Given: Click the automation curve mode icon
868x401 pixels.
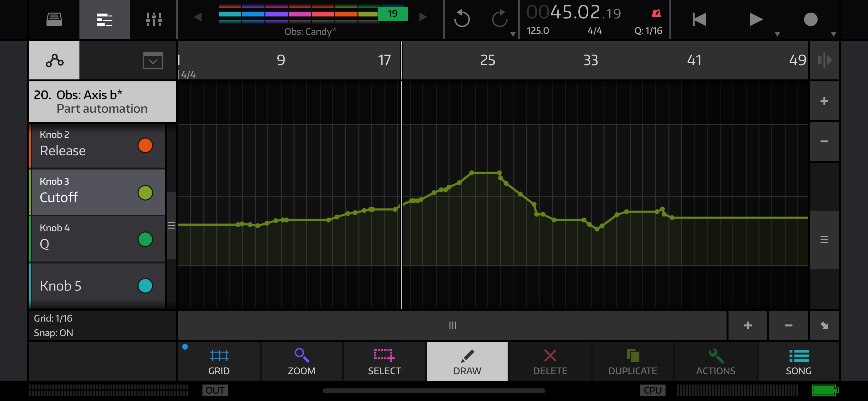Looking at the screenshot, I should (x=54, y=60).
